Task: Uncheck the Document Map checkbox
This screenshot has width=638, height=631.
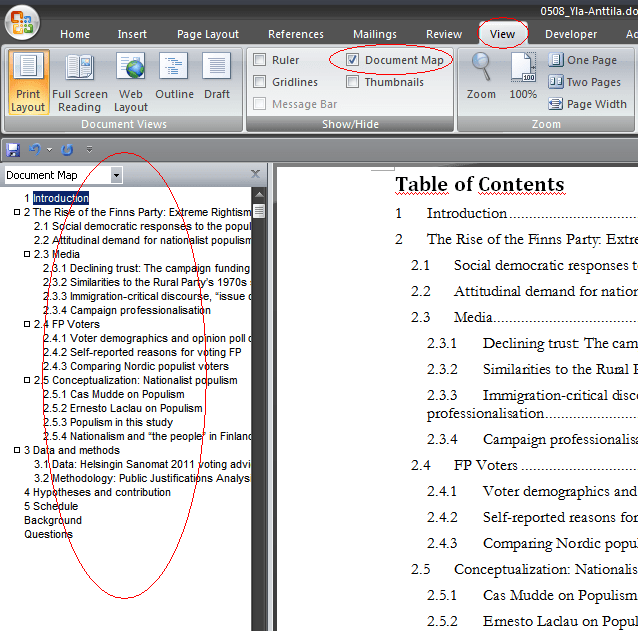Action: tap(352, 60)
